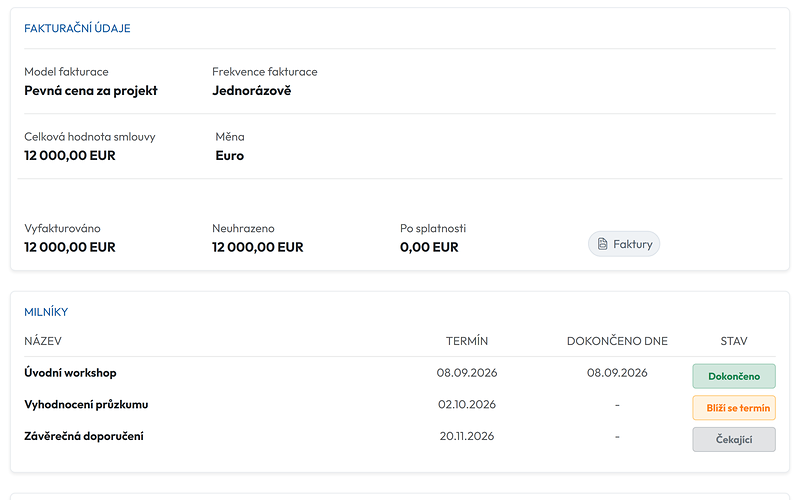This screenshot has height=500, width=800.
Task: Click the Vyfakturováno amount 12 000,00 EUR
Action: [70, 247]
